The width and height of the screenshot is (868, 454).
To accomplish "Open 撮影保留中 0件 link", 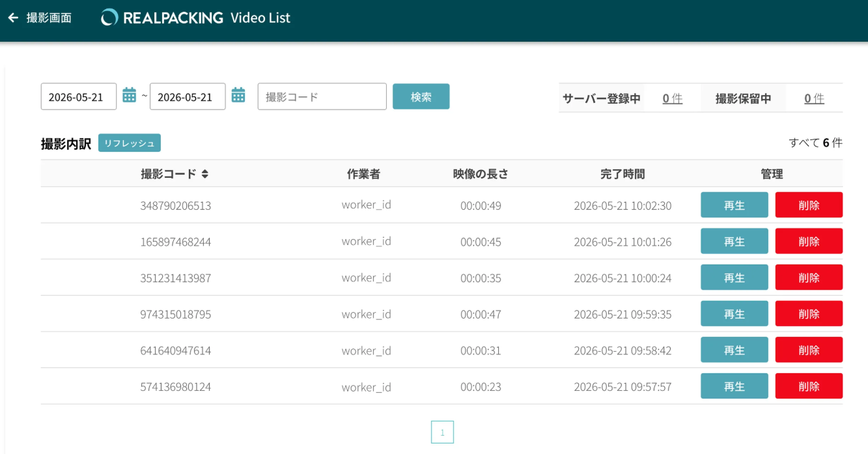I will [x=814, y=98].
